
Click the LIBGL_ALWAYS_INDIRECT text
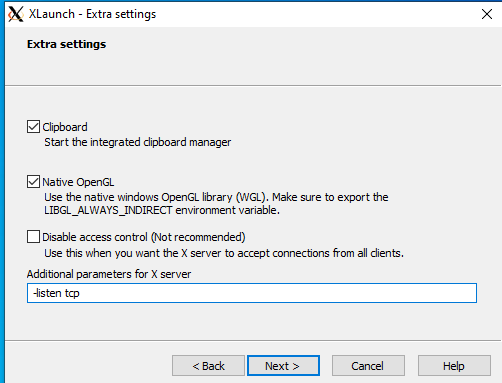tap(108, 210)
